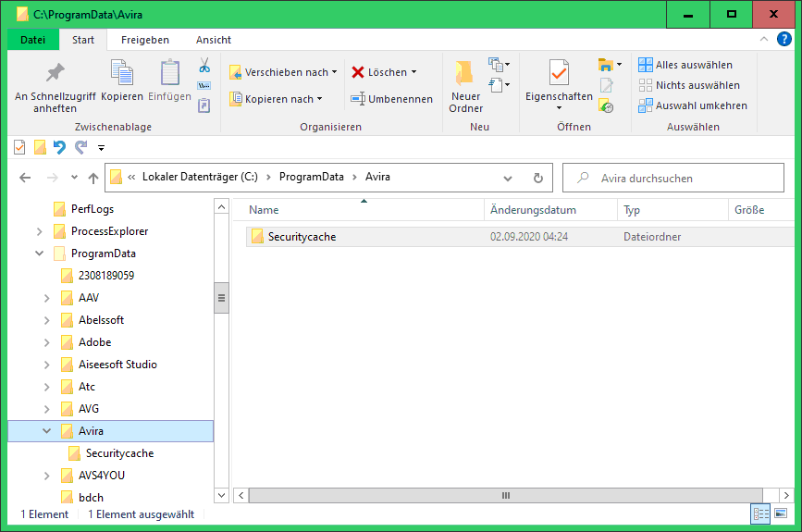
Task: Click the Bearbeiten pencil-page icon
Action: pyautogui.click(x=606, y=85)
